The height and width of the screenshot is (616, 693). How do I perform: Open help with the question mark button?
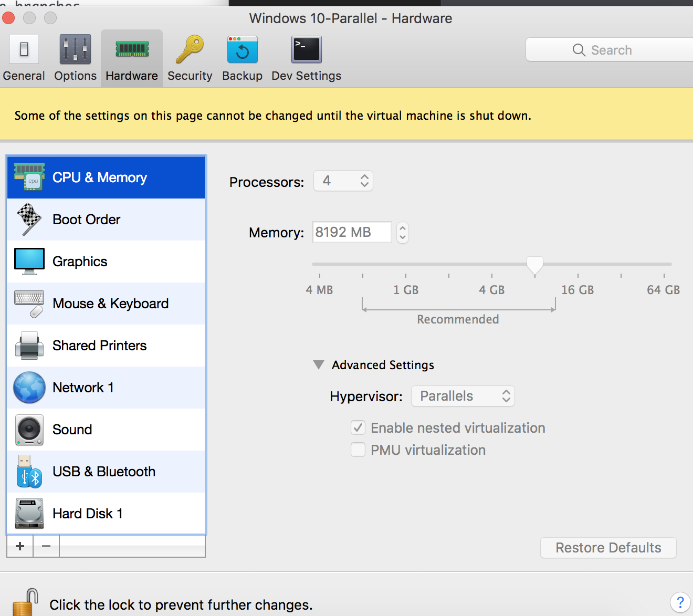point(680,602)
